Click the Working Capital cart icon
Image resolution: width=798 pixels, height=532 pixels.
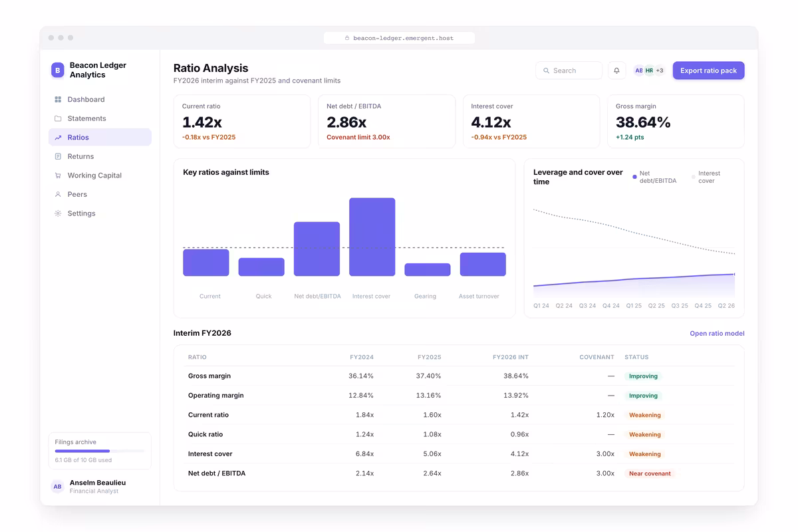[58, 176]
